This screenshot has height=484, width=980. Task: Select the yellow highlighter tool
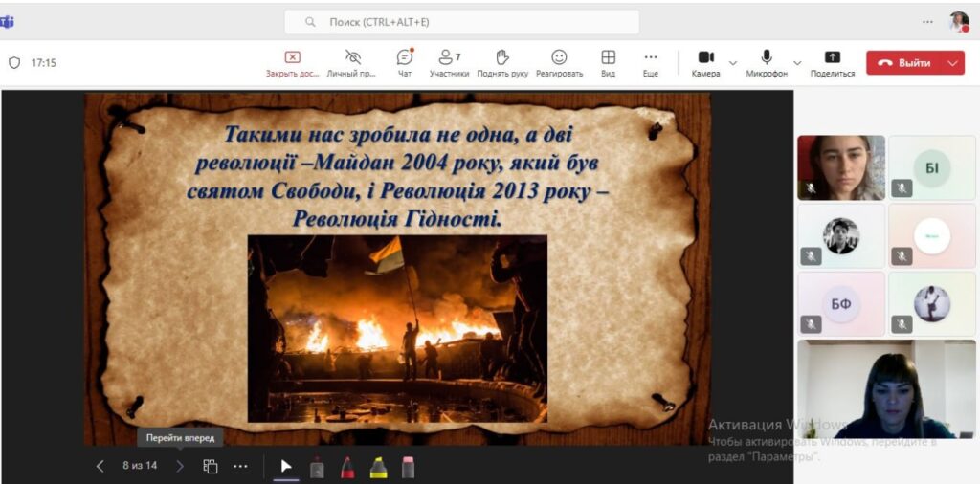378,467
